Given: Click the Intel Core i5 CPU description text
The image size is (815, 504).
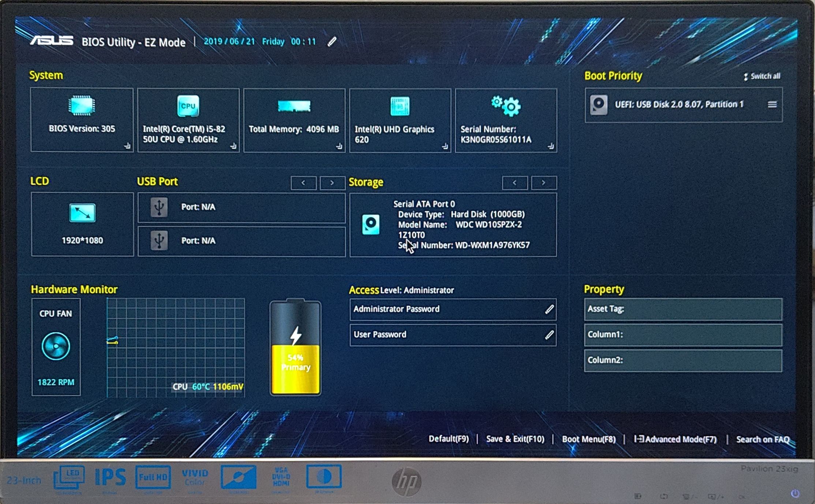Looking at the screenshot, I should point(184,134).
